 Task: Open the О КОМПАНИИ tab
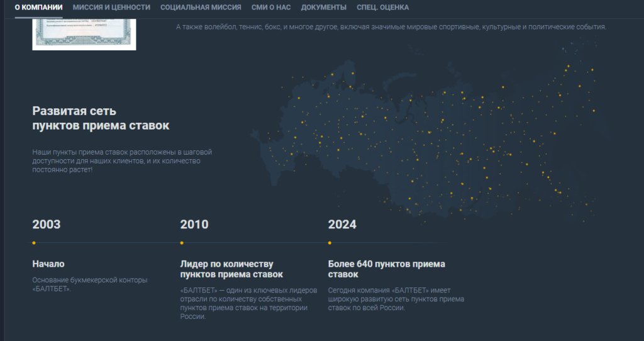(38, 8)
